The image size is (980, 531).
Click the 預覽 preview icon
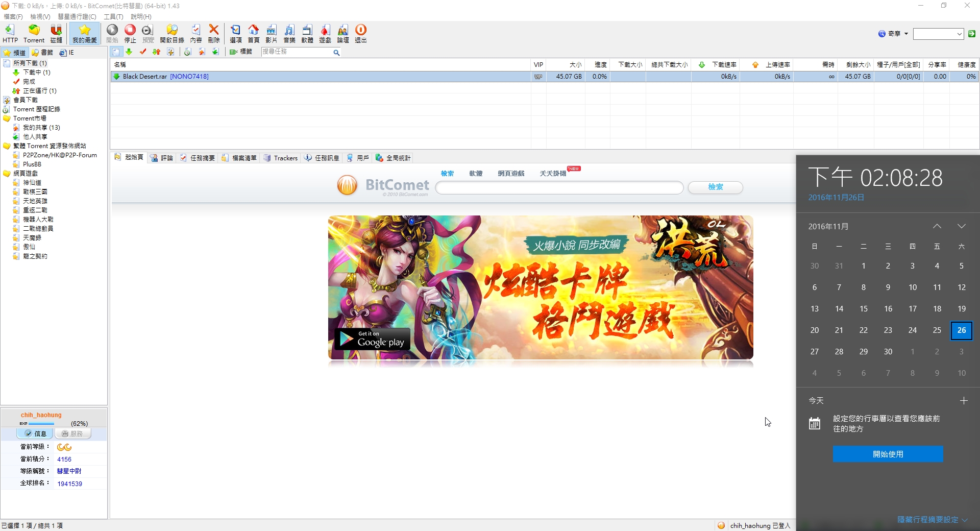148,34
